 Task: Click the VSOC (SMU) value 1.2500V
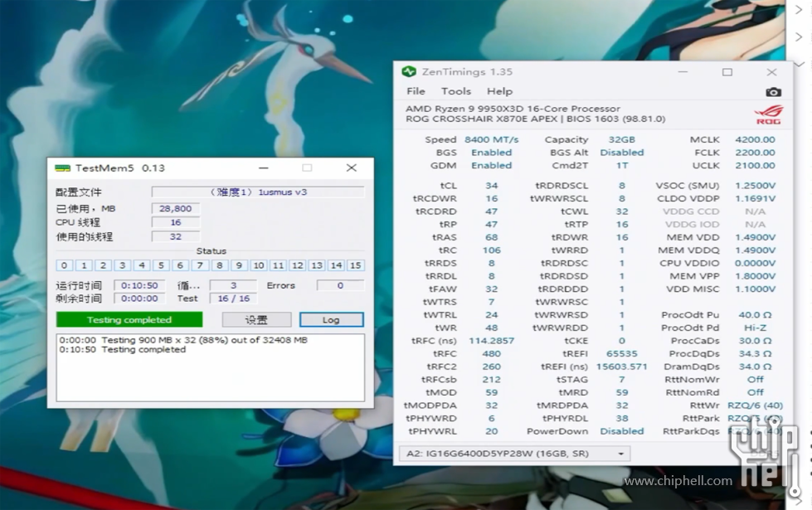(755, 186)
